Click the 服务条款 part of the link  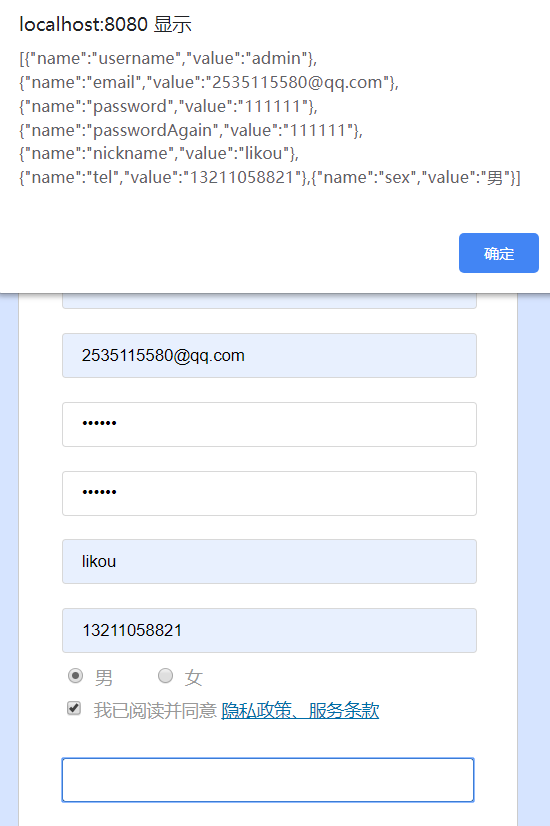click(344, 711)
